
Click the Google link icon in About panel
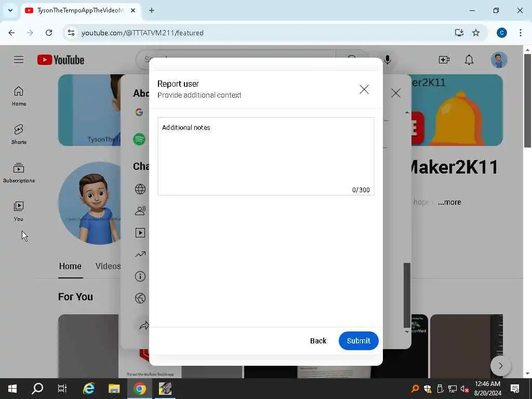click(139, 112)
